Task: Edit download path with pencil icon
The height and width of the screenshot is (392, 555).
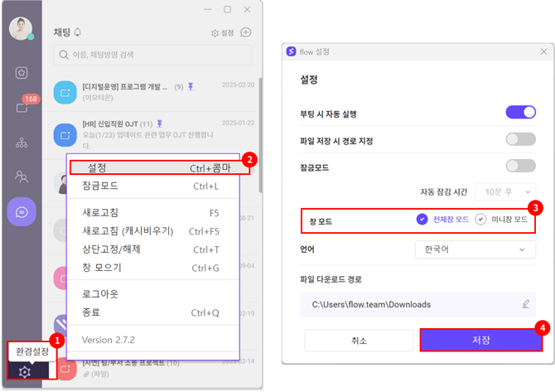Action: click(x=526, y=304)
